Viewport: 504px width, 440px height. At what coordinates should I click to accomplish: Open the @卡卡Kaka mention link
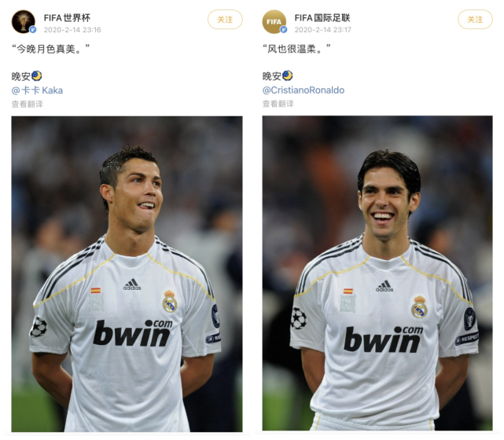point(37,90)
